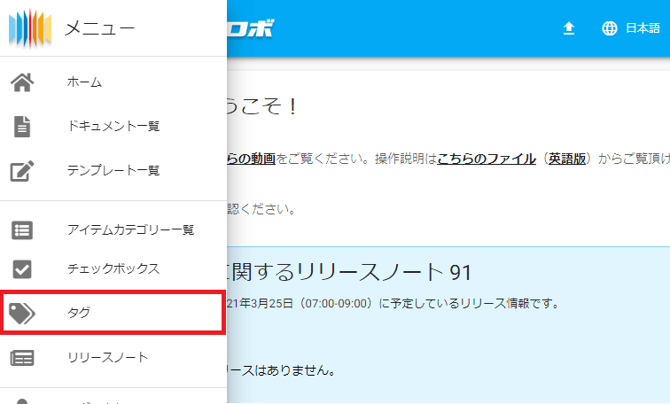Click the 英語版 link

pos(567,158)
